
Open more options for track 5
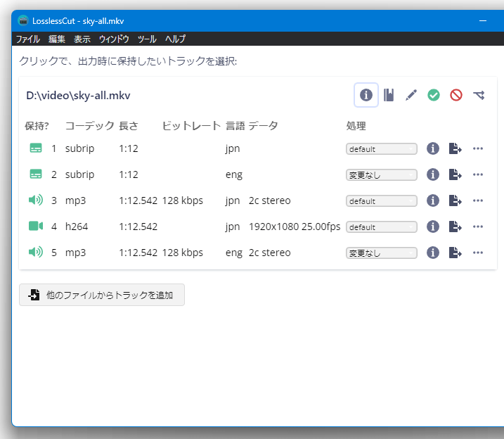pos(478,253)
